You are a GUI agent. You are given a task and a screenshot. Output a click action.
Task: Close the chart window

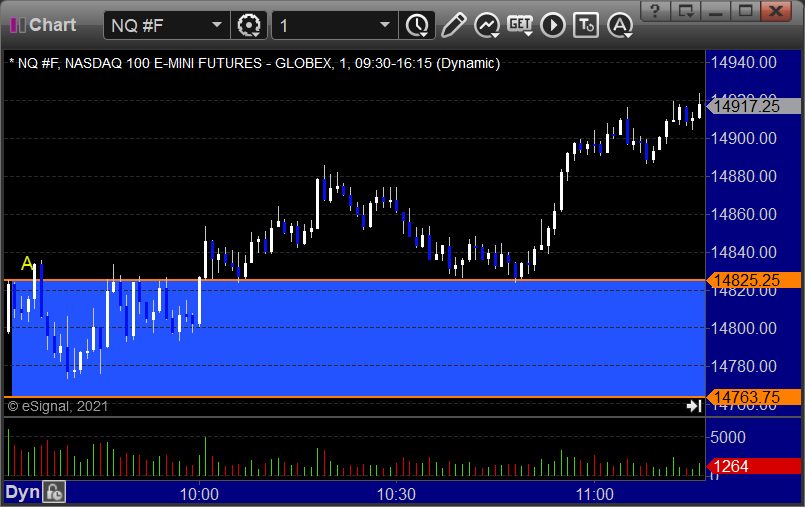[776, 11]
